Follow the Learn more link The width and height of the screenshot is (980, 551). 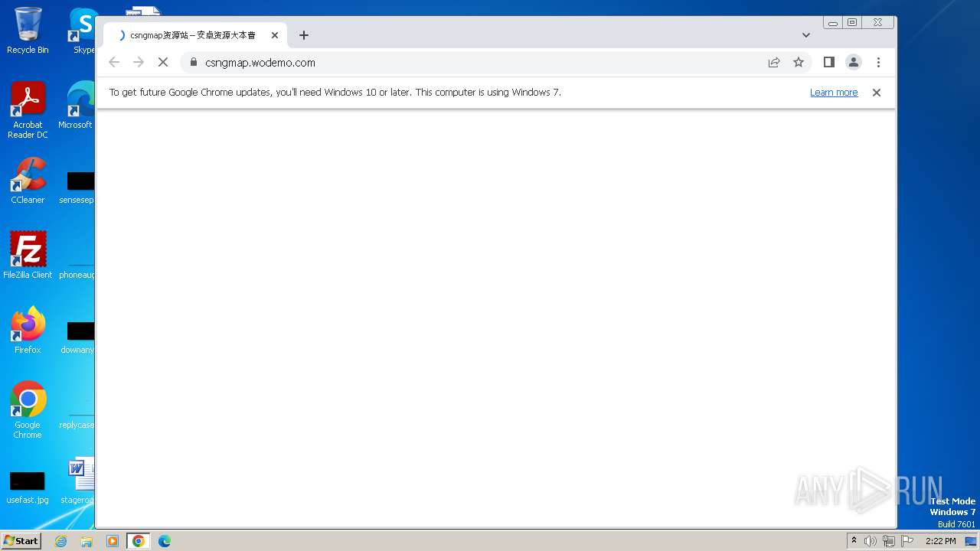click(834, 93)
